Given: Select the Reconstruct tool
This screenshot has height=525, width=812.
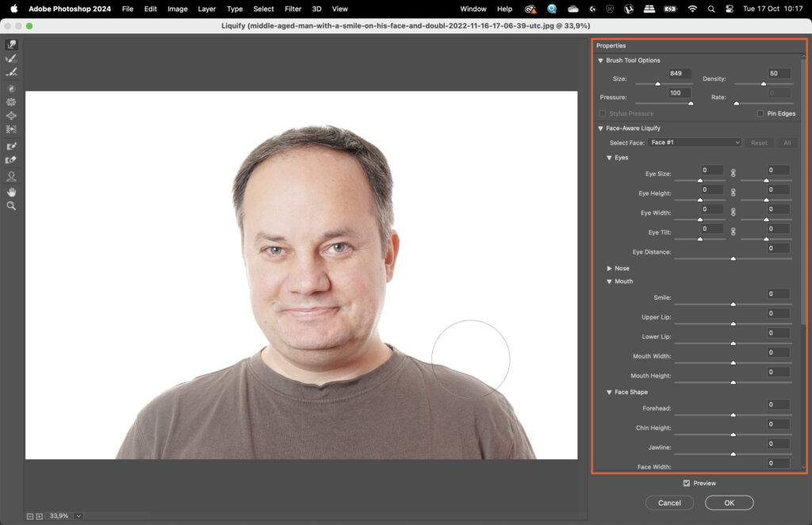Looking at the screenshot, I should [11, 59].
